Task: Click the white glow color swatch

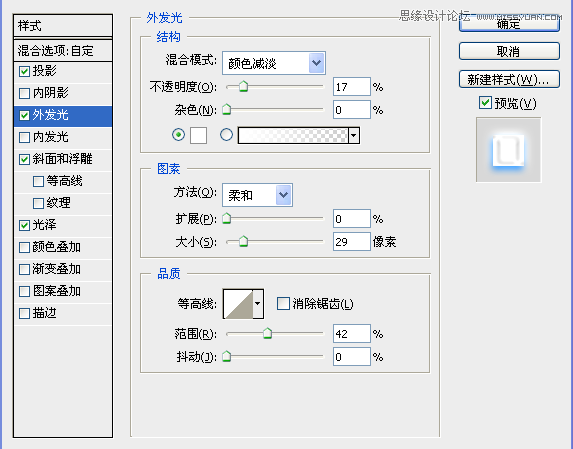Action: point(198,136)
